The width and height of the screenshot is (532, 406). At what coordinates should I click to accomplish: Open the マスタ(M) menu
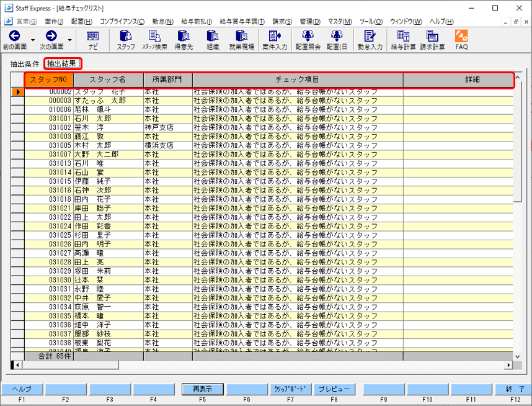[x=340, y=21]
